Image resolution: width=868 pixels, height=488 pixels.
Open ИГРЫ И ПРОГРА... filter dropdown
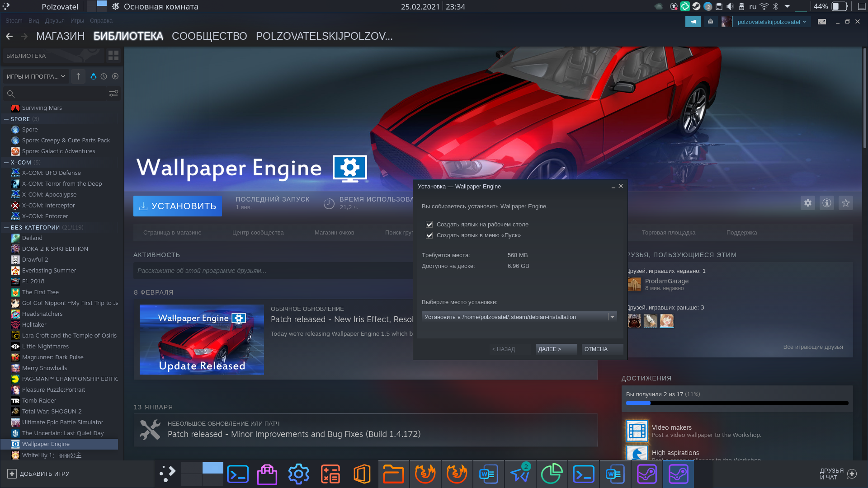point(36,76)
